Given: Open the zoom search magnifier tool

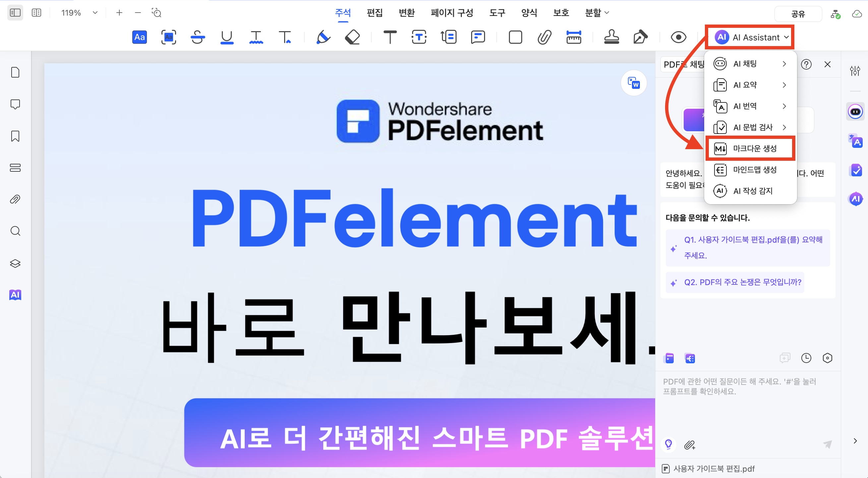Looking at the screenshot, I should click(x=157, y=13).
